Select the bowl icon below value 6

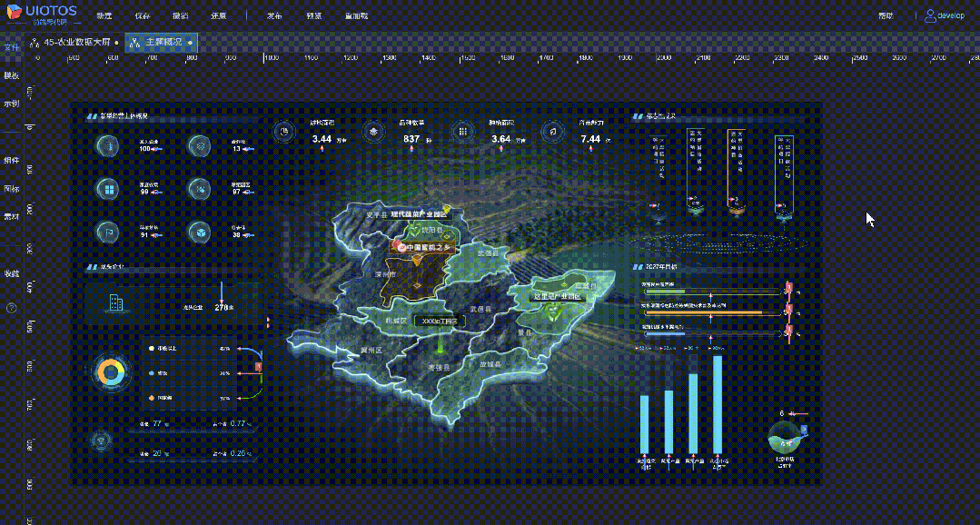point(786,438)
